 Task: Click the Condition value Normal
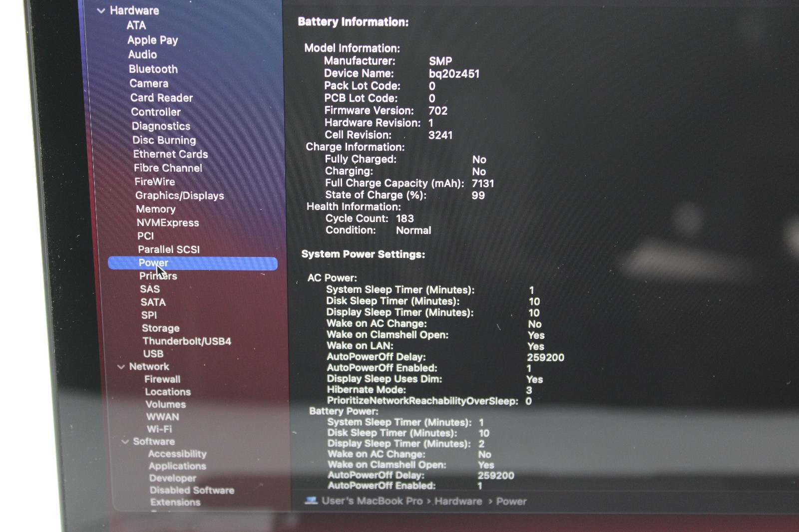[x=413, y=231]
